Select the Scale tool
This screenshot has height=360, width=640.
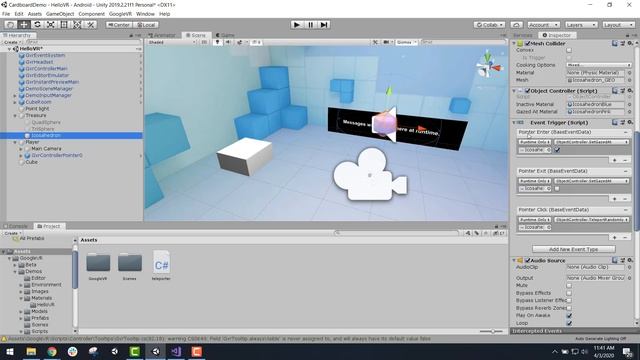click(51, 25)
